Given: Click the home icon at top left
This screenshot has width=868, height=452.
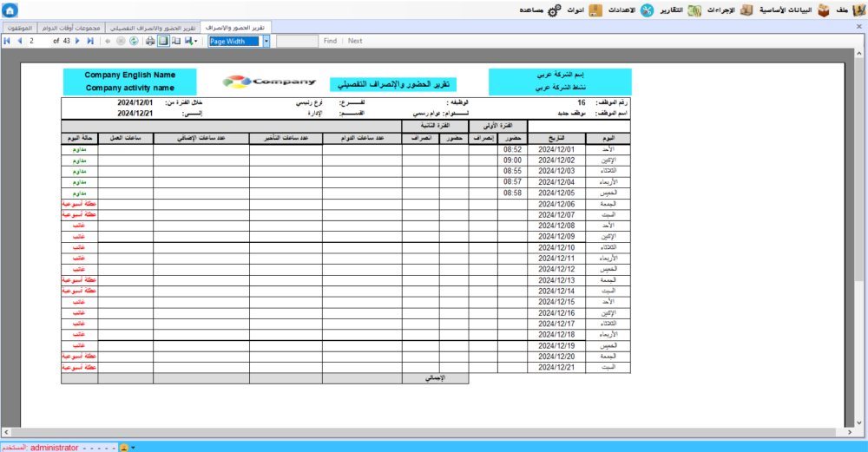Looking at the screenshot, I should click(x=10, y=10).
